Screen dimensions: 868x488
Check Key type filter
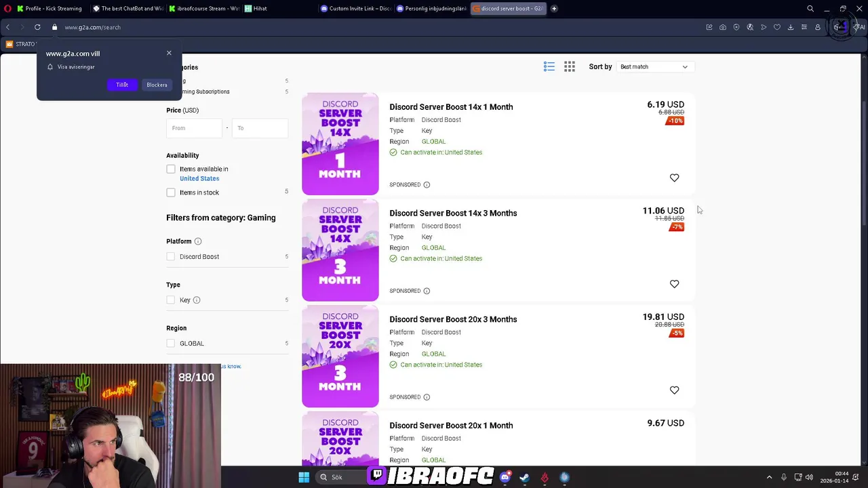click(171, 300)
